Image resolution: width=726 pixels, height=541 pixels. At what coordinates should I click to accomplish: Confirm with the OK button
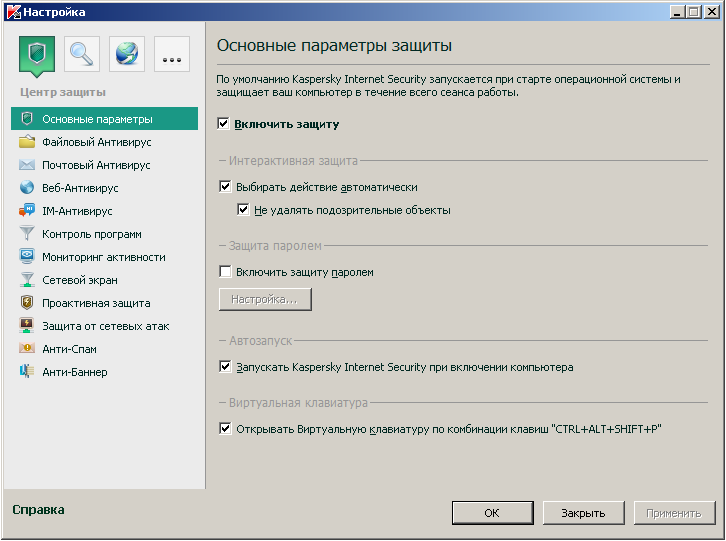click(x=493, y=513)
